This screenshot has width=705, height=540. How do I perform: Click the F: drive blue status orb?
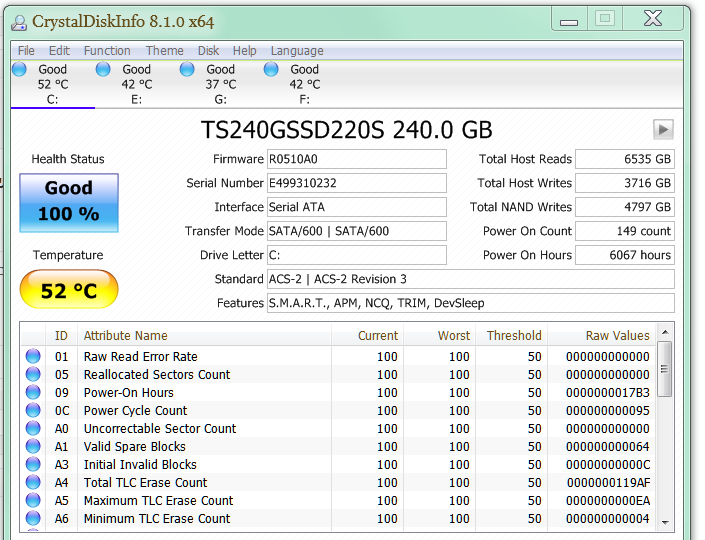(x=271, y=69)
